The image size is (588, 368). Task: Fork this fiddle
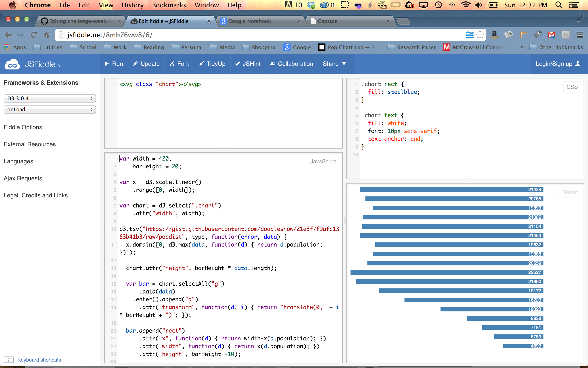click(x=180, y=64)
